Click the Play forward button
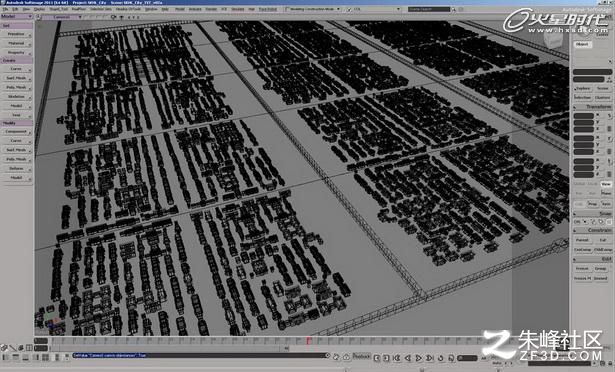The image size is (615, 372). (419, 358)
